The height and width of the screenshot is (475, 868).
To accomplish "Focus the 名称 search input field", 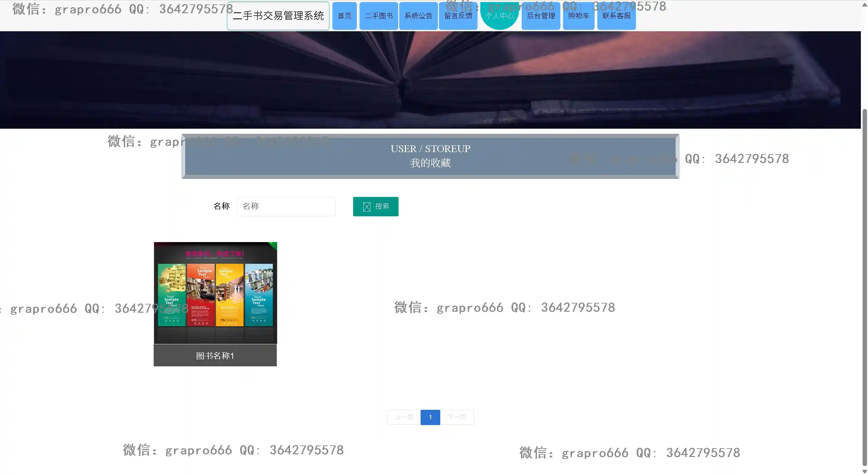I will tap(286, 206).
